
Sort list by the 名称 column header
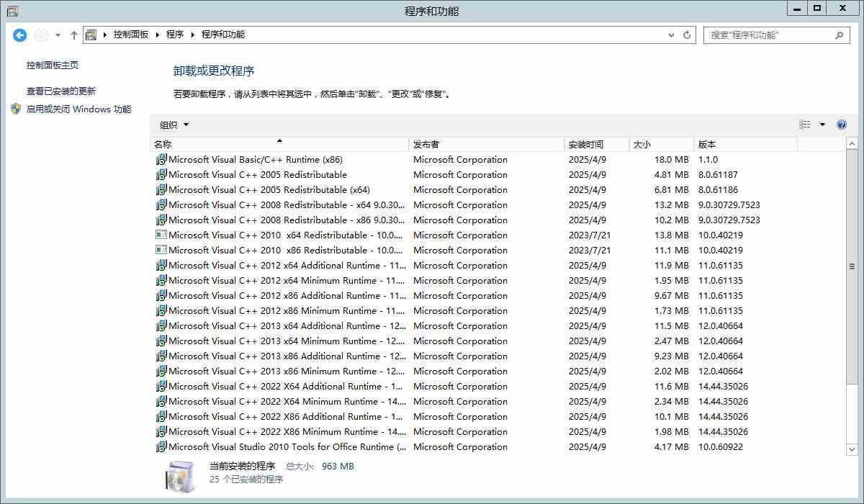click(x=279, y=145)
